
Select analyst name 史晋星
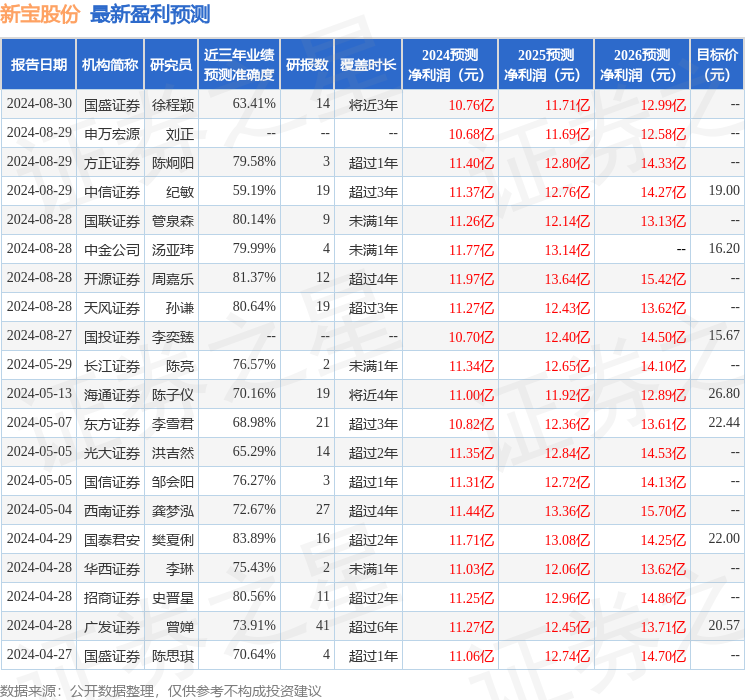pos(172,598)
